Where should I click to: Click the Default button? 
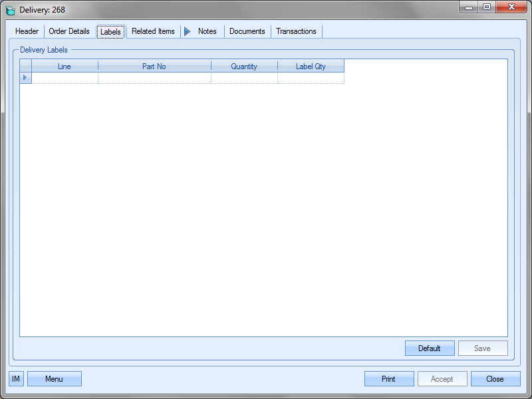pyautogui.click(x=430, y=348)
